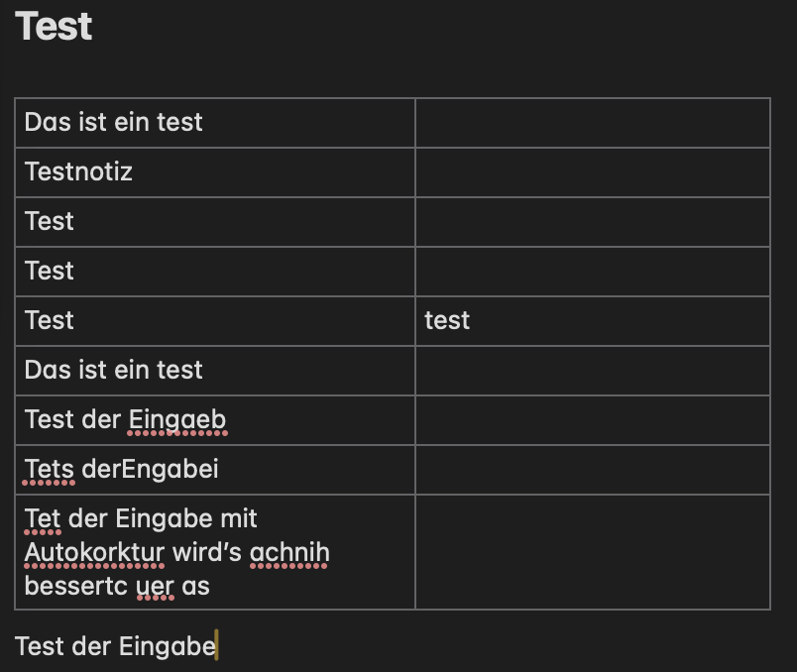797x672 pixels.
Task: Click "Das ist ein test" in top row
Action: (114, 122)
